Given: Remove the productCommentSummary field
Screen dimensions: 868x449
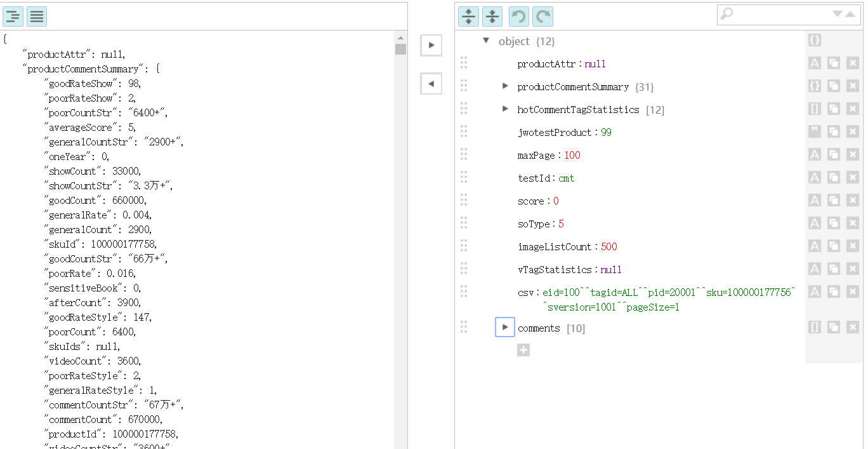Looking at the screenshot, I should click(853, 86).
